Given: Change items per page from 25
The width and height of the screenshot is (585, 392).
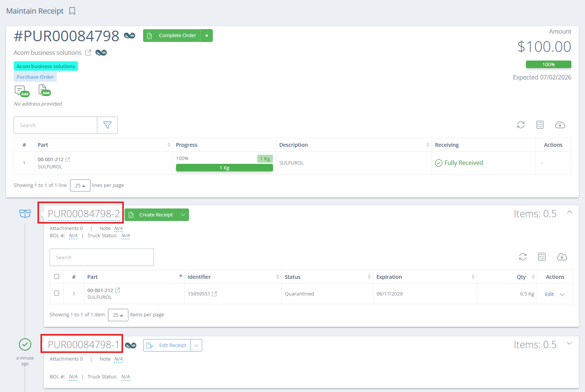Looking at the screenshot, I should coord(118,315).
